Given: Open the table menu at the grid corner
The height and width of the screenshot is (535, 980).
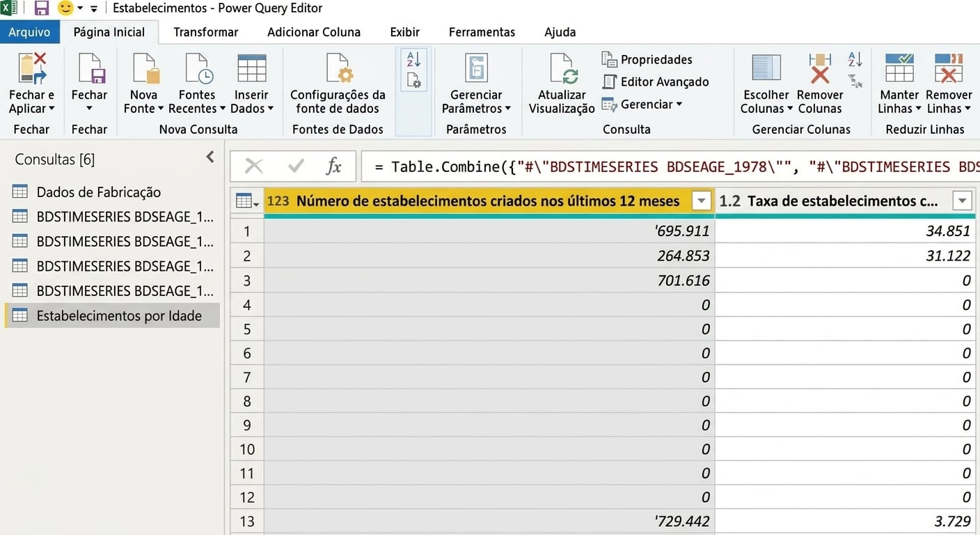Looking at the screenshot, I should click(x=247, y=201).
